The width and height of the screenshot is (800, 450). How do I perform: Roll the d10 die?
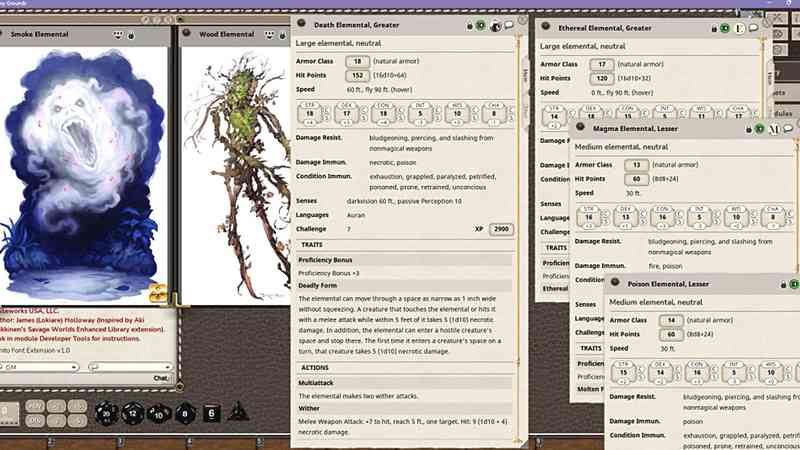coord(159,413)
